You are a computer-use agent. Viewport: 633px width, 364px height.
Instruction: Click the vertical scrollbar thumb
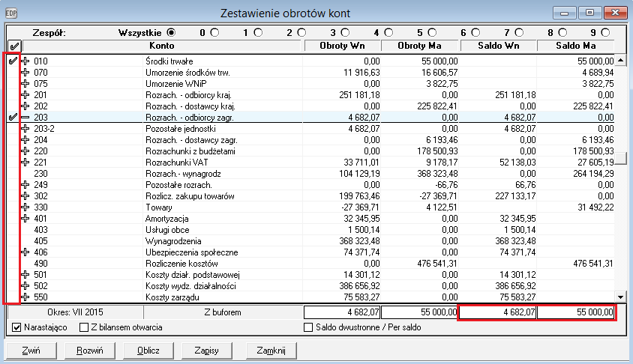[x=621, y=158]
